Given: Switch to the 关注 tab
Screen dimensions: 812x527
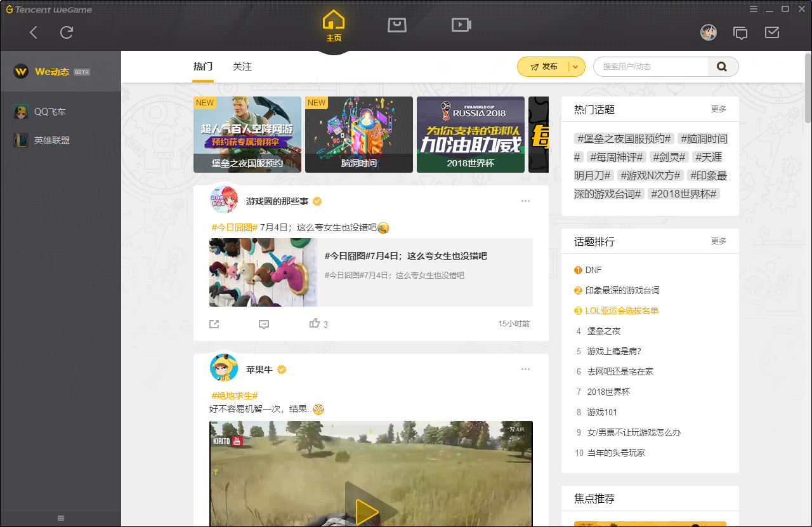Looking at the screenshot, I should 242,66.
